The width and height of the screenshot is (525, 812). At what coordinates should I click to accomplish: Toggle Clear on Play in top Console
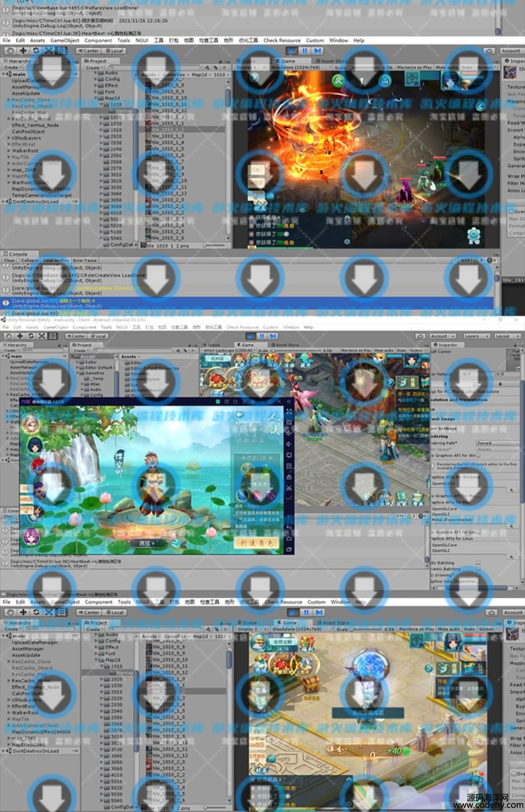[56, 261]
